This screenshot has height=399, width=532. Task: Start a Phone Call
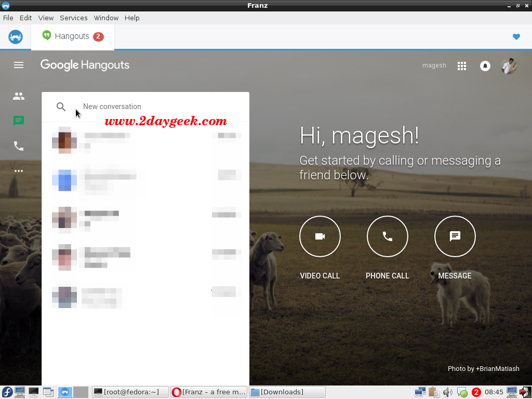coord(388,236)
